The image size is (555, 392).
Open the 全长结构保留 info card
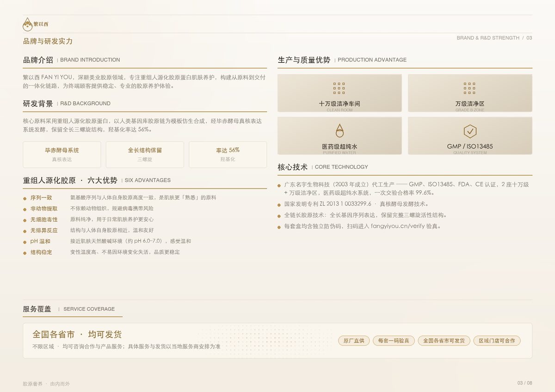(x=145, y=154)
